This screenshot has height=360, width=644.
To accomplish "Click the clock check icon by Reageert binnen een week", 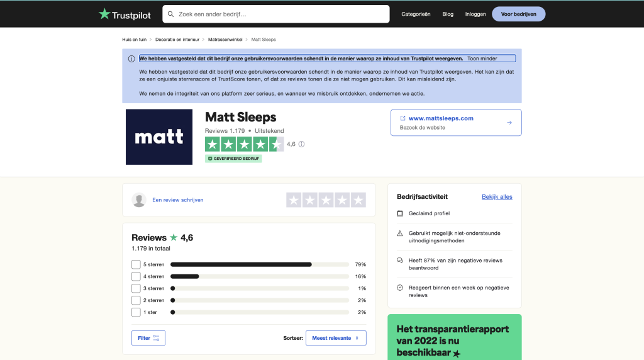I will (x=400, y=288).
